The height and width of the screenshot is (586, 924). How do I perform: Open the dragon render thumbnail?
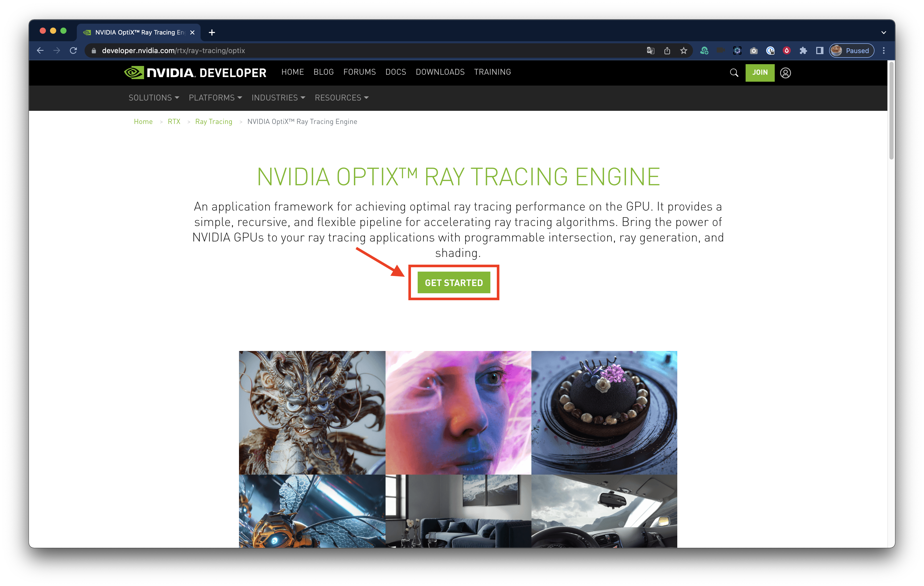(x=312, y=412)
